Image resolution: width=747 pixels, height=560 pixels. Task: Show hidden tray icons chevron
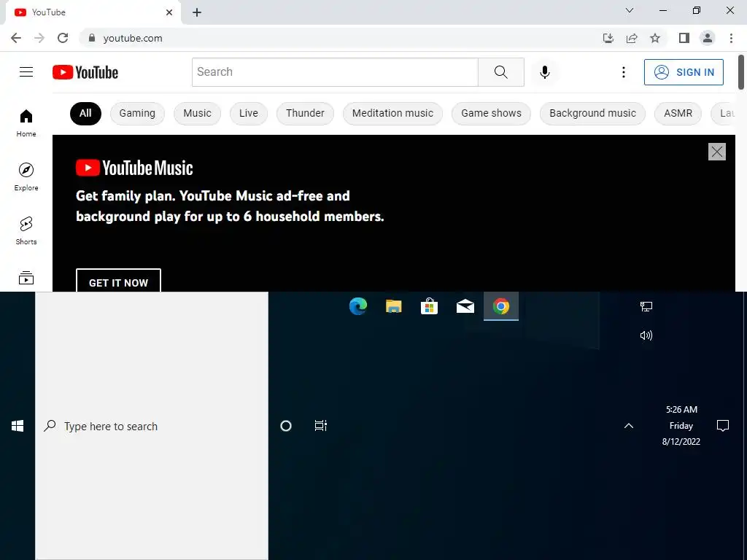pos(629,426)
